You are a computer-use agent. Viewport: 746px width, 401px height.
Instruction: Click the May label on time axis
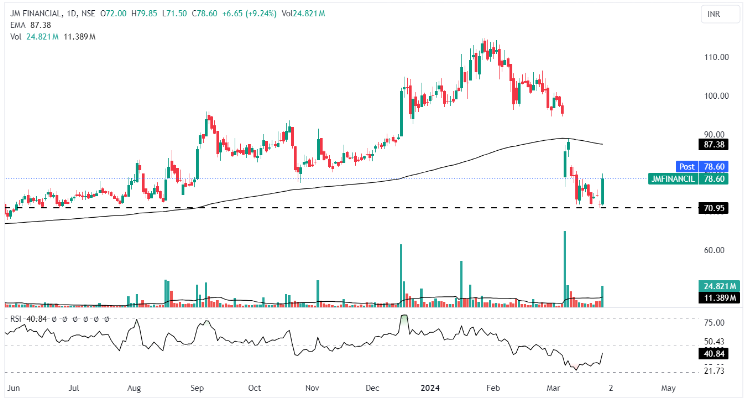pyautogui.click(x=667, y=385)
